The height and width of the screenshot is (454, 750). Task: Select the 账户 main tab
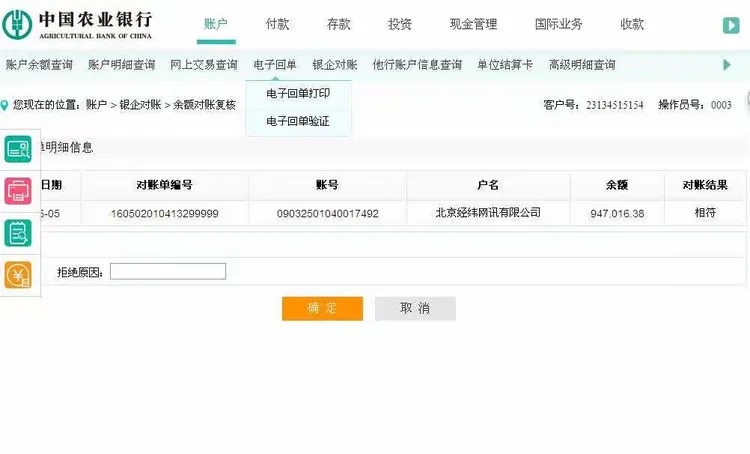(x=216, y=24)
